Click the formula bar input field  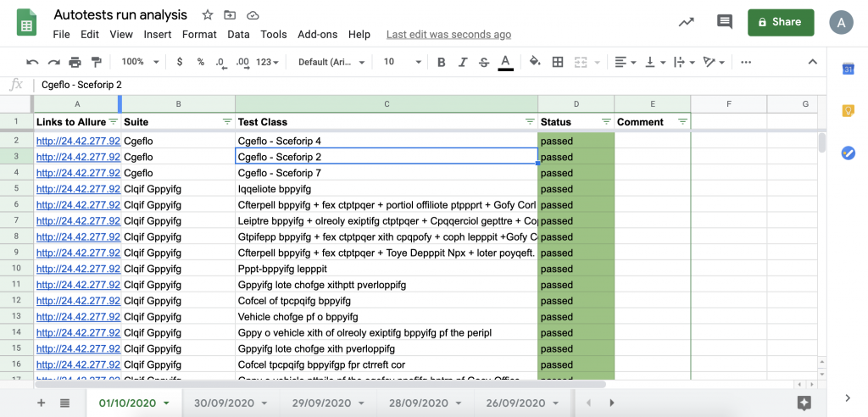coord(424,85)
